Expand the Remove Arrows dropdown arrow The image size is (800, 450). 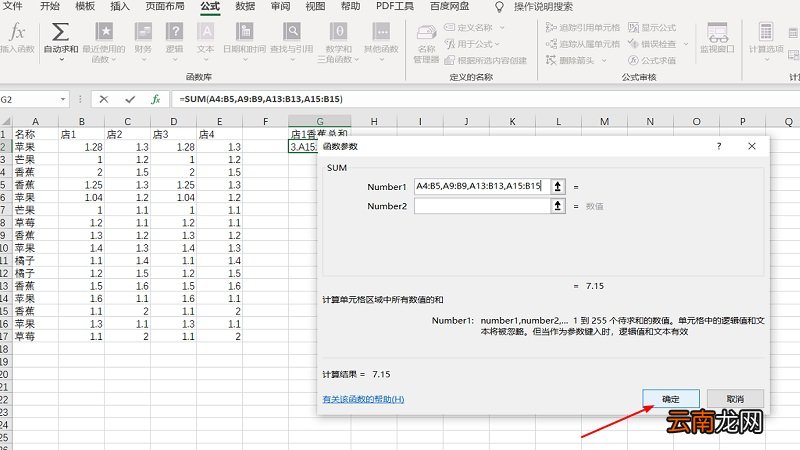pos(604,60)
